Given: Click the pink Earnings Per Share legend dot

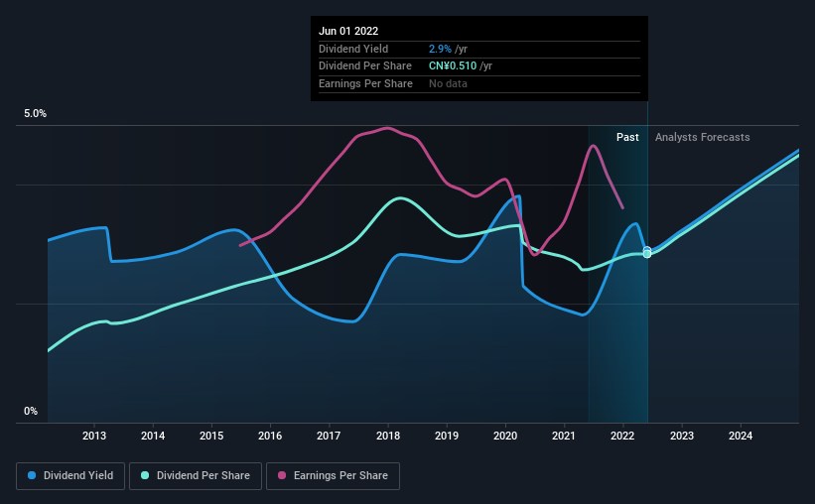Looking at the screenshot, I should [282, 475].
